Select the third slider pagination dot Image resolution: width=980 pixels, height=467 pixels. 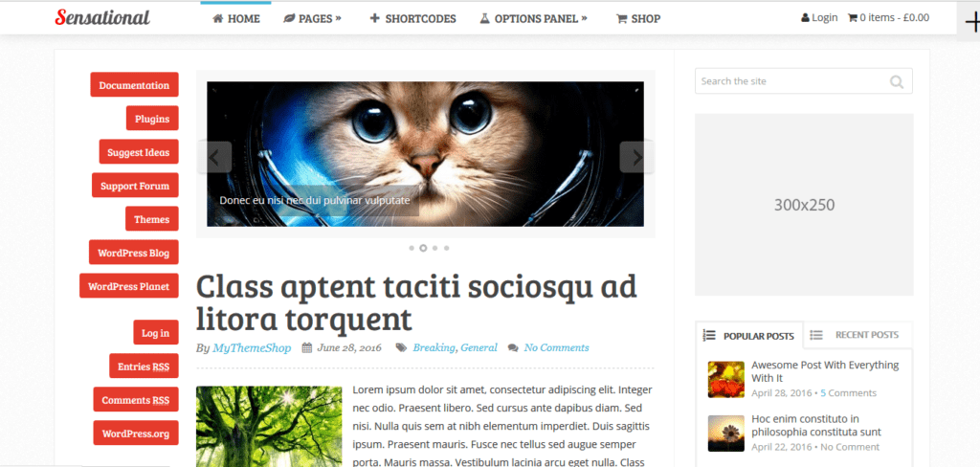(435, 248)
